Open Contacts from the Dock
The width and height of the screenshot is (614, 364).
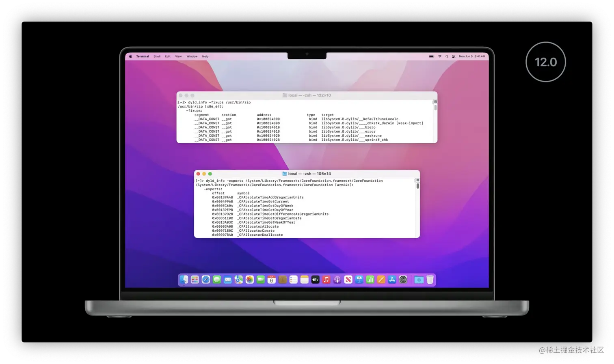click(283, 280)
